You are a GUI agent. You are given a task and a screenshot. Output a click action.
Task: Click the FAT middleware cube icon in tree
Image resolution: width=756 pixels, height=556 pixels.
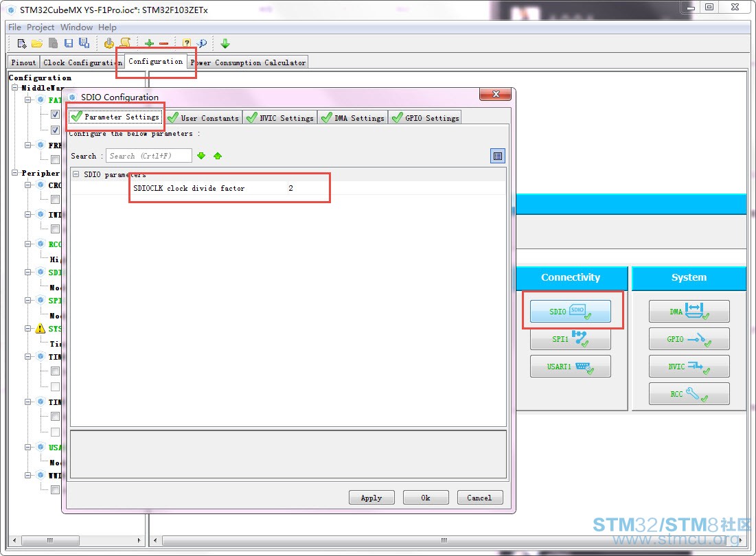[41, 100]
